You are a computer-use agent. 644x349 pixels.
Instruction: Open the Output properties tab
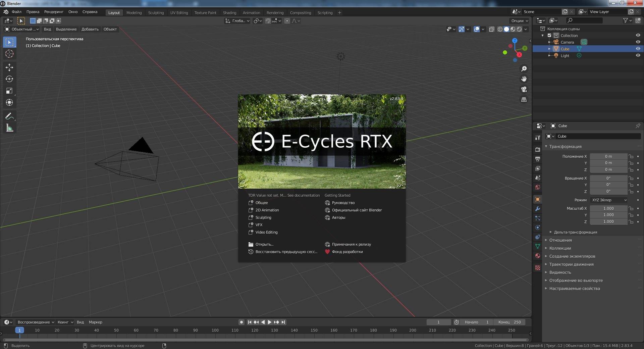[x=538, y=159]
